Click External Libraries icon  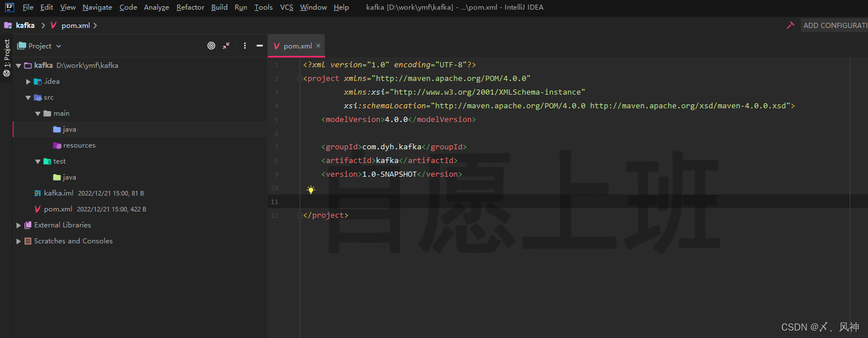point(28,225)
